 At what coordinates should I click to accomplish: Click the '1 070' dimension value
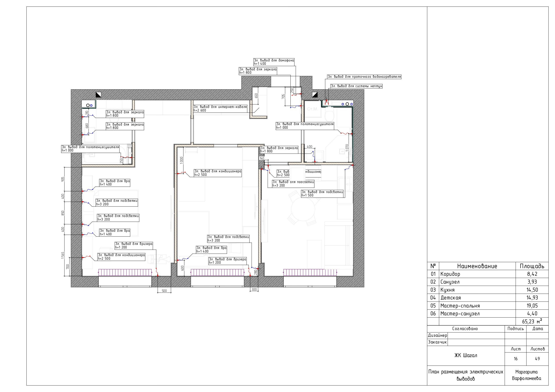click(x=347, y=148)
